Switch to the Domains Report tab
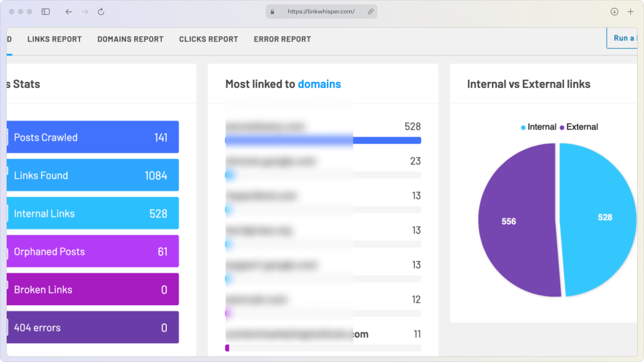Viewport: 644px width, 362px height. (x=130, y=39)
